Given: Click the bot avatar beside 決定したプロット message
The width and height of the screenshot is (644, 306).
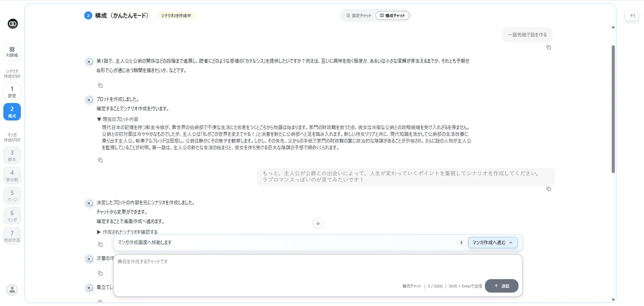Looking at the screenshot, I should (89, 203).
